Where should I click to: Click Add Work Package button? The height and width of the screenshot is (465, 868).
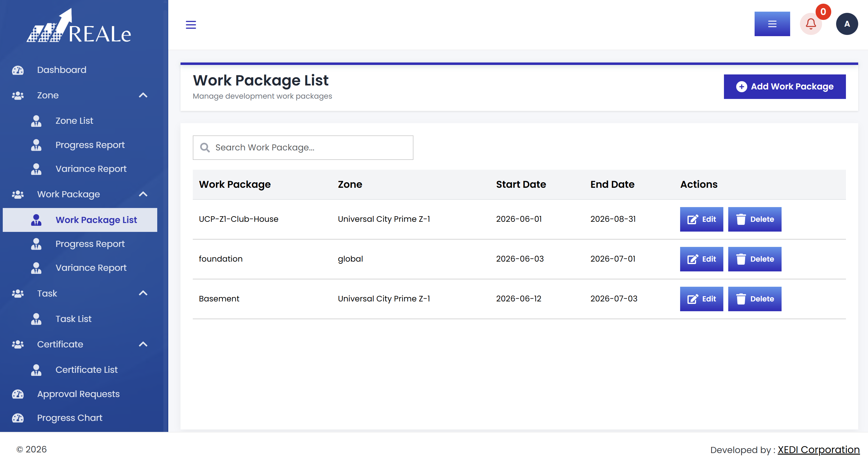point(784,86)
